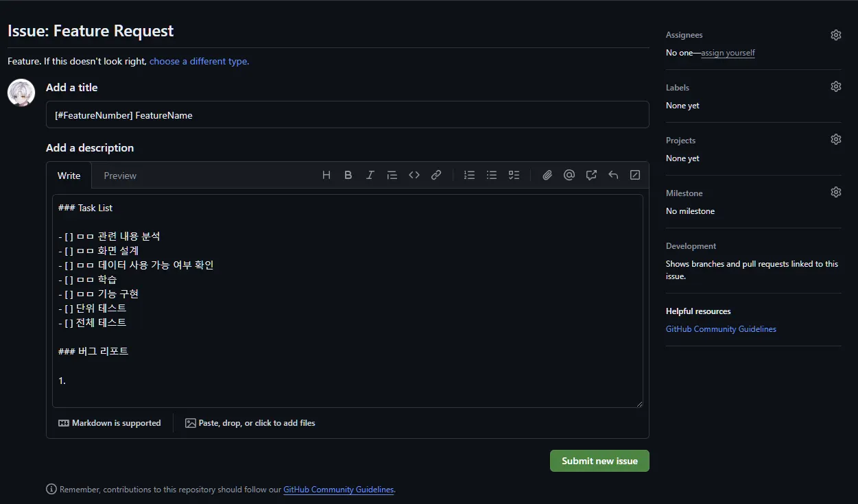
Task: Click the '화면 설계' task line
Action: [x=99, y=250]
